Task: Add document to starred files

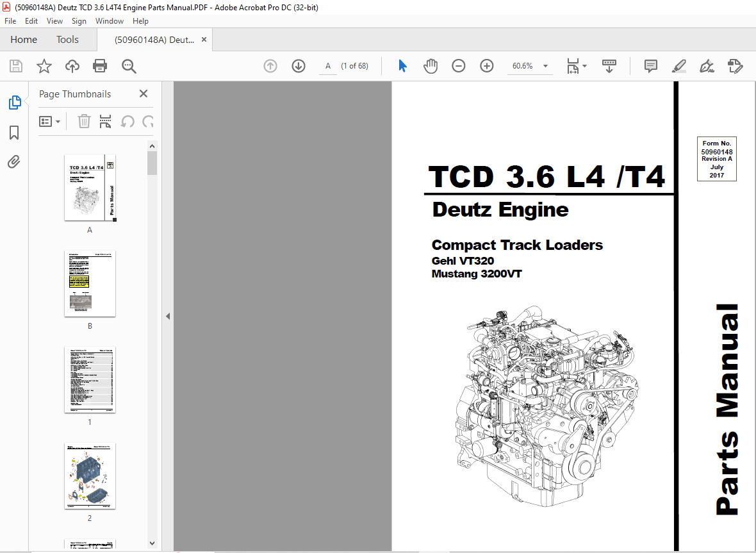Action: click(x=44, y=66)
